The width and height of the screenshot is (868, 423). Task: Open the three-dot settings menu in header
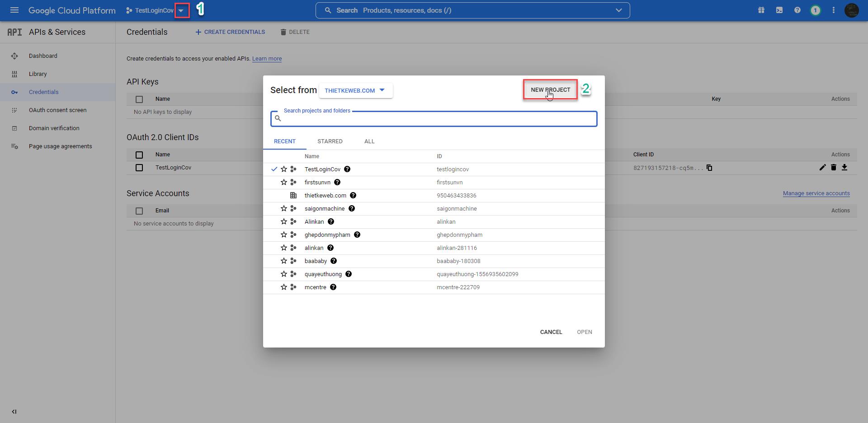click(834, 10)
